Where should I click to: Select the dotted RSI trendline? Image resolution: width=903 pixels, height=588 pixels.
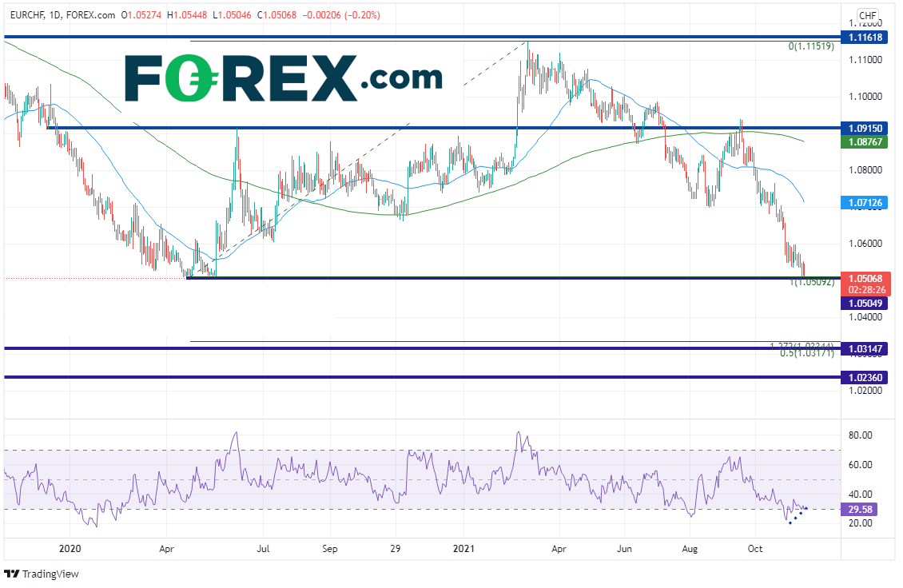tap(798, 514)
